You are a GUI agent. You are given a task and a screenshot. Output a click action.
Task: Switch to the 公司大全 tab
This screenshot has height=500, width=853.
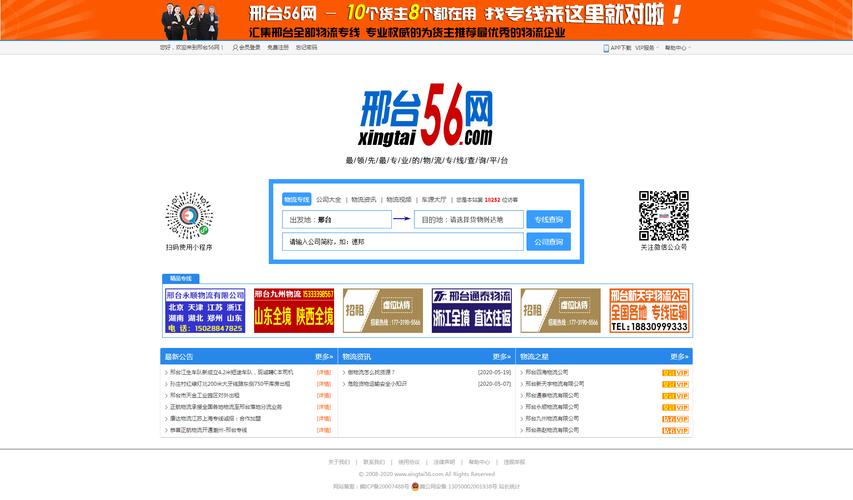click(329, 200)
